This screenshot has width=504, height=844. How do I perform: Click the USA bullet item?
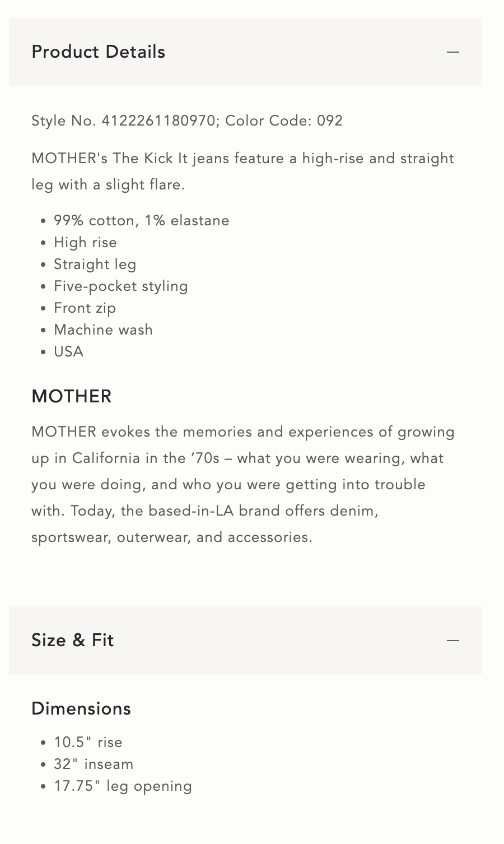pyautogui.click(x=68, y=352)
